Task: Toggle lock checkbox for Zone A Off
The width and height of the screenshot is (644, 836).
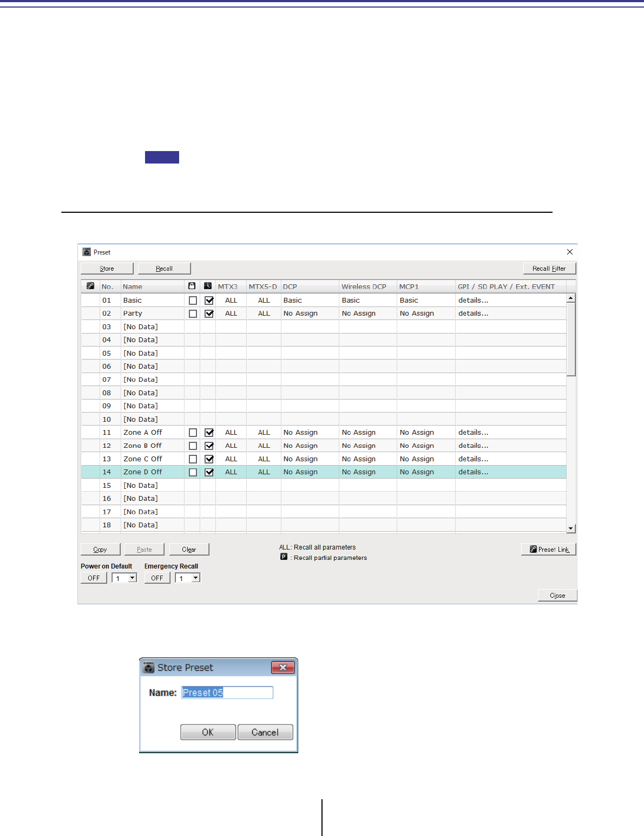Action: point(193,433)
